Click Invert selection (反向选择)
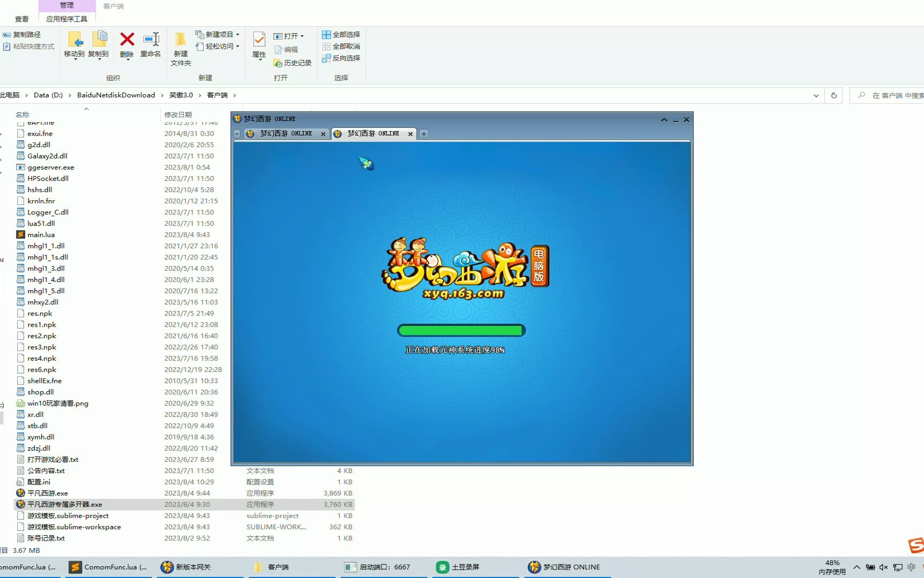The width and height of the screenshot is (924, 578). [x=341, y=58]
